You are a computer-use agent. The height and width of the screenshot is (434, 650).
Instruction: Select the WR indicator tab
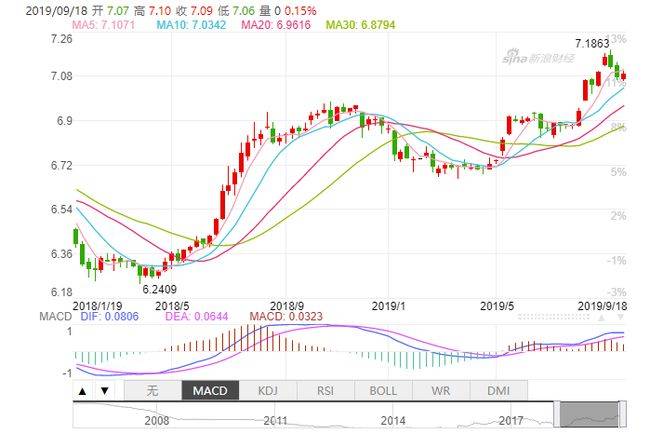tap(441, 390)
